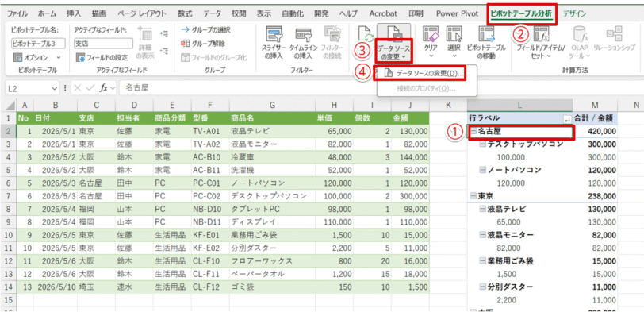Click the cell containing 冷蔵庫
Screen dimensions: 644x312
(x=271, y=157)
